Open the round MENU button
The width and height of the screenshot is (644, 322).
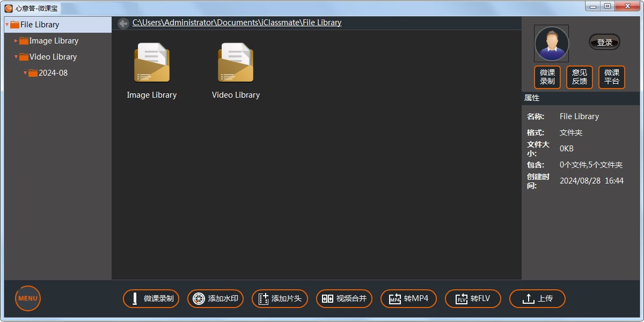pyautogui.click(x=28, y=298)
